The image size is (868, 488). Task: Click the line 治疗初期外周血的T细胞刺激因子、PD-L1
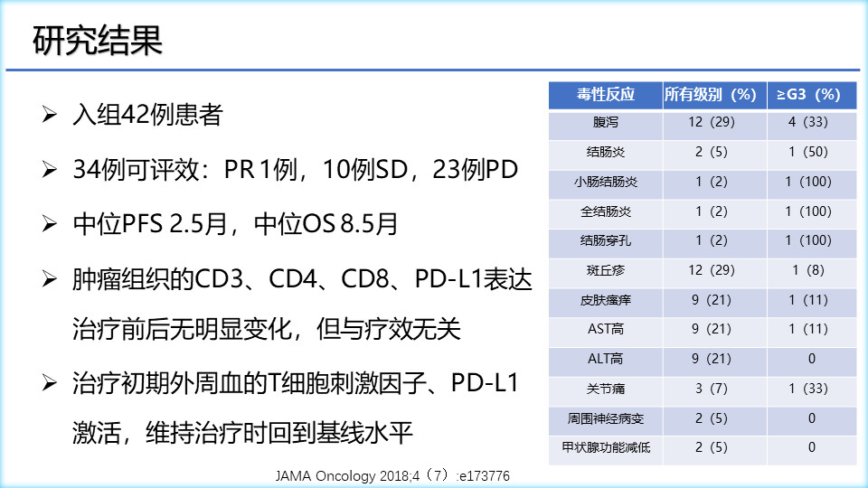[x=296, y=383]
